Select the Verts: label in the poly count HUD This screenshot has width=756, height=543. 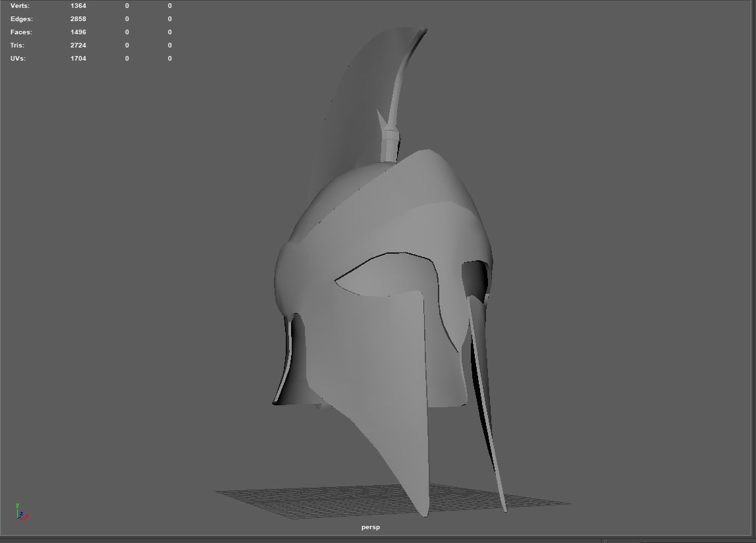click(x=20, y=6)
